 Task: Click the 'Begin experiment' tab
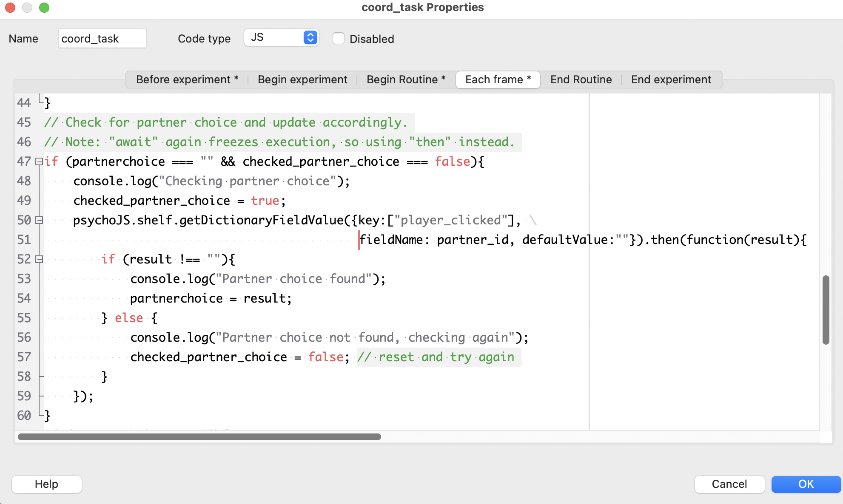[x=302, y=79]
